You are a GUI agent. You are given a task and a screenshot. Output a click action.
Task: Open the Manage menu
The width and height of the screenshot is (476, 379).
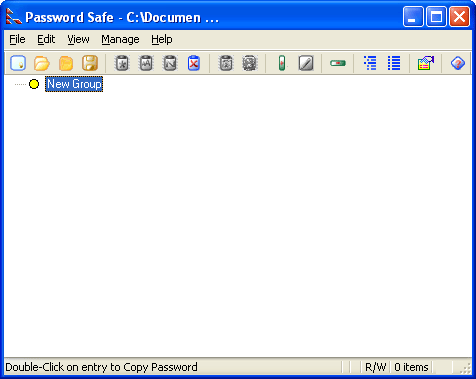120,39
